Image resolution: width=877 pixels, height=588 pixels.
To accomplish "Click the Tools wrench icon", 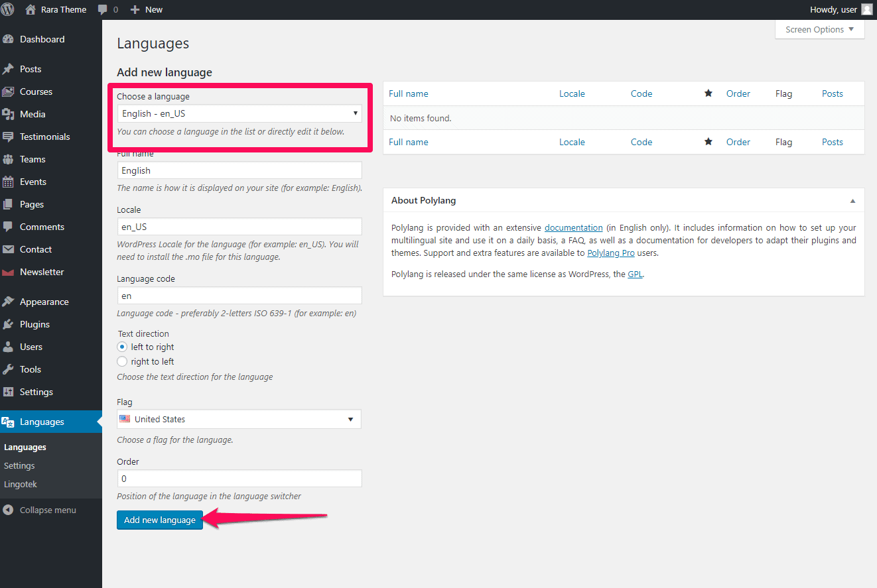I will 8,369.
